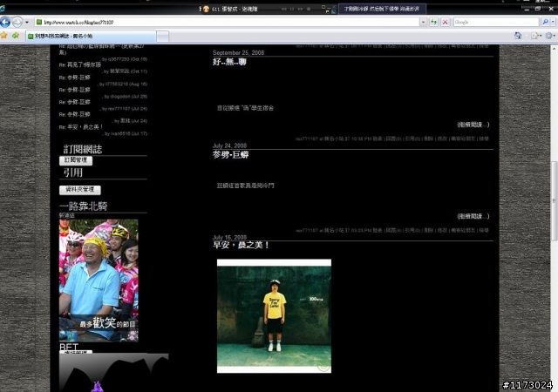Open a new blank tab
This screenshot has height=392, width=558.
tap(163, 37)
